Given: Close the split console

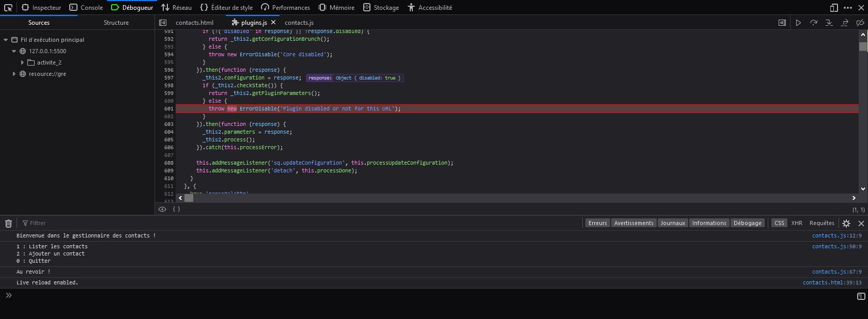Looking at the screenshot, I should [x=861, y=224].
